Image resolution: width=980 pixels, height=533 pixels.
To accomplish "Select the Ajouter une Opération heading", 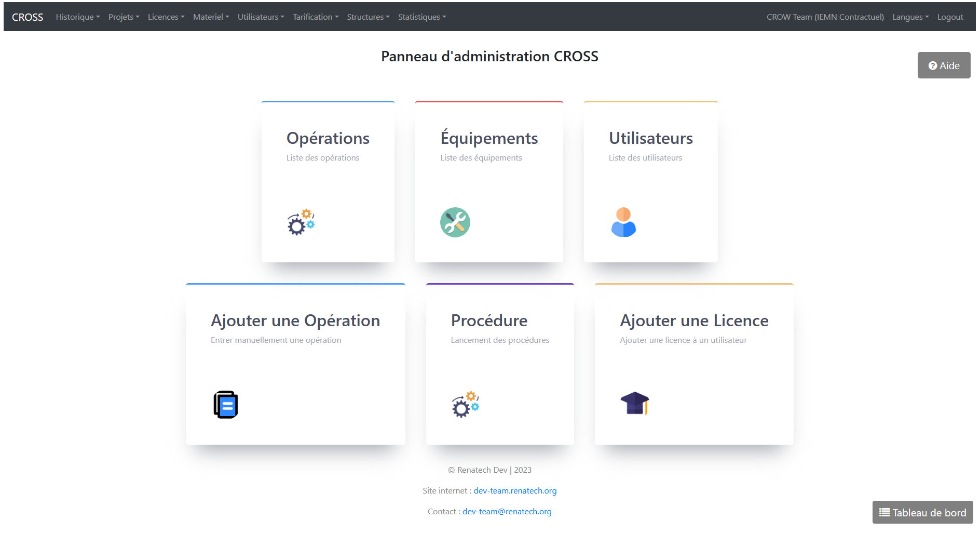I will coord(295,321).
